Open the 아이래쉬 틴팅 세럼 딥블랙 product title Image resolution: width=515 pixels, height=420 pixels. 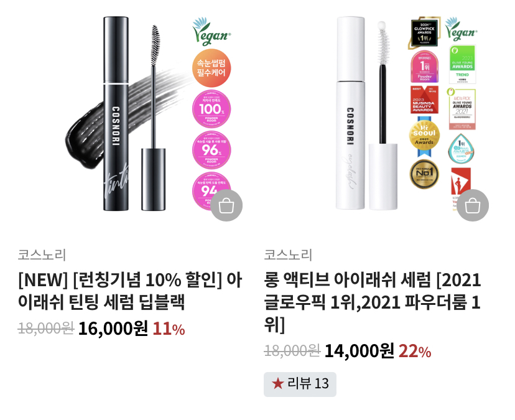(x=131, y=291)
